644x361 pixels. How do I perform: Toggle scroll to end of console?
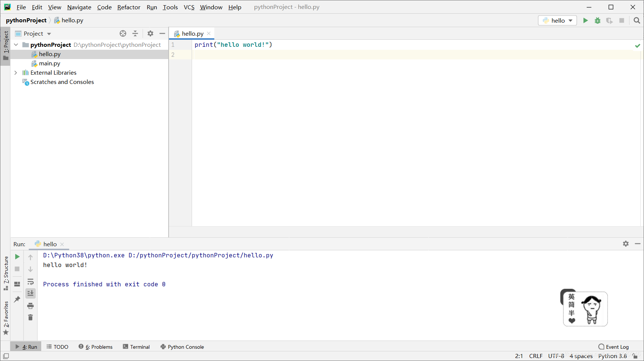coord(30,293)
